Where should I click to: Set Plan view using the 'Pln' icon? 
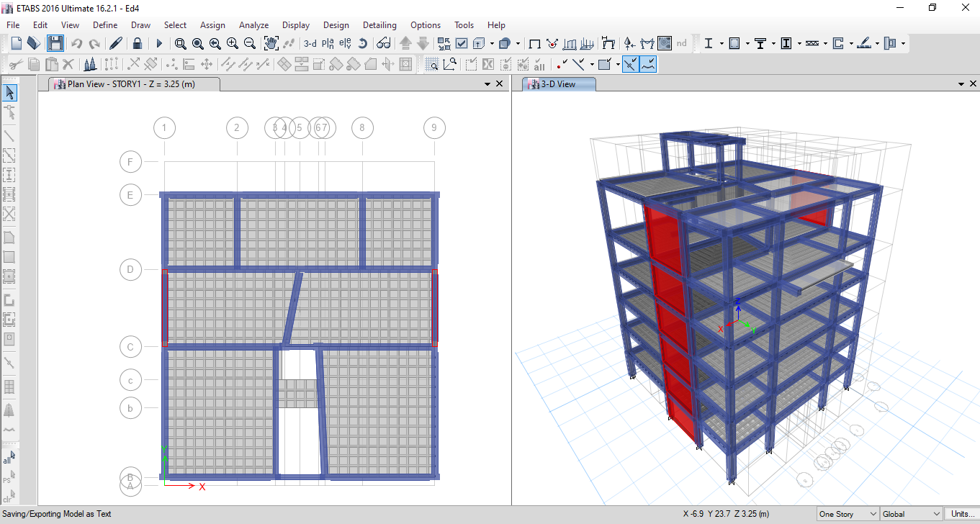(x=328, y=43)
